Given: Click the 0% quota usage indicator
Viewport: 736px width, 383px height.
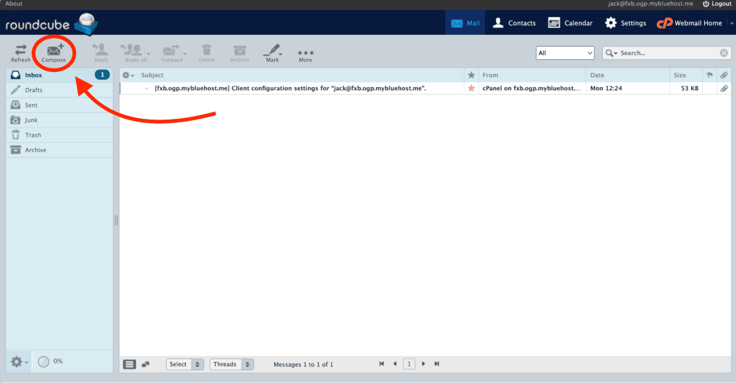Looking at the screenshot, I should pos(50,361).
